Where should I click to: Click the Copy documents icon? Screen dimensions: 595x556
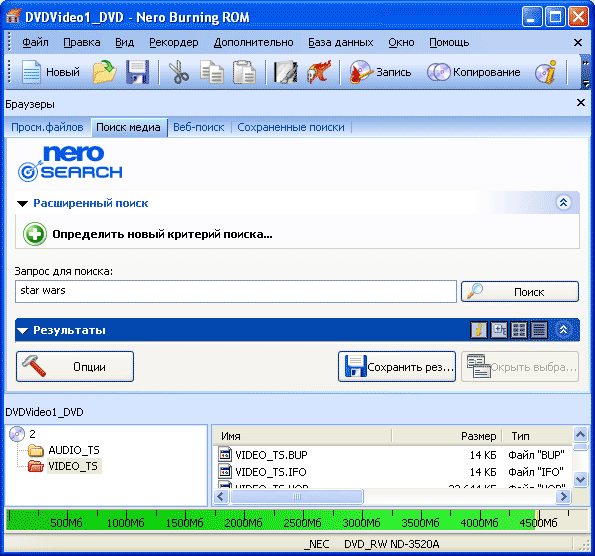coord(212,72)
